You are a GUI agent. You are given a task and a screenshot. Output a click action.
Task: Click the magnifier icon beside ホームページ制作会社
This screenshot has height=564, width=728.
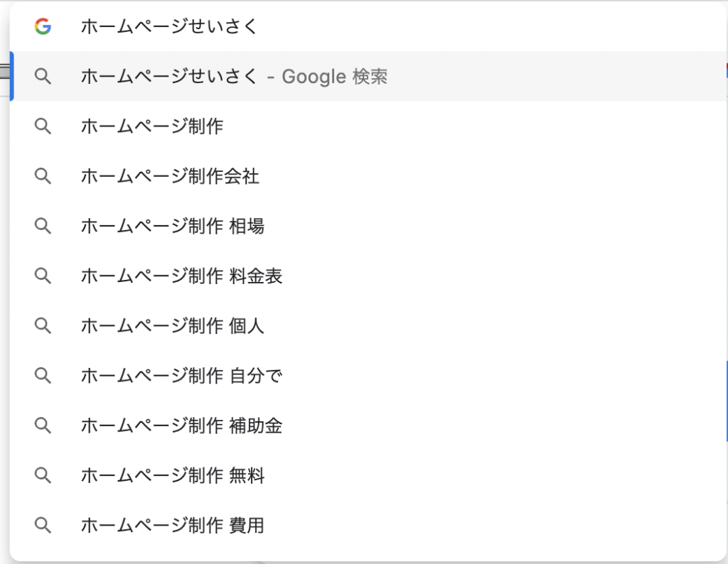(x=43, y=176)
